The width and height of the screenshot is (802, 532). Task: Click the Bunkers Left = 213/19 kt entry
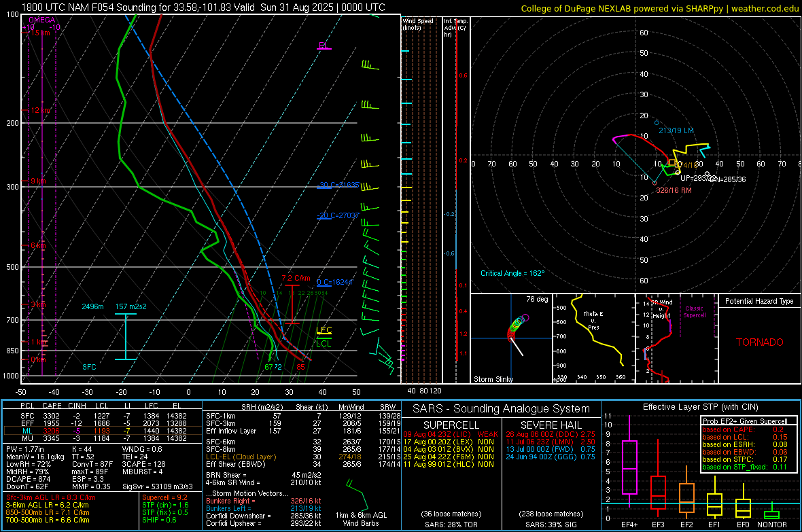(264, 508)
